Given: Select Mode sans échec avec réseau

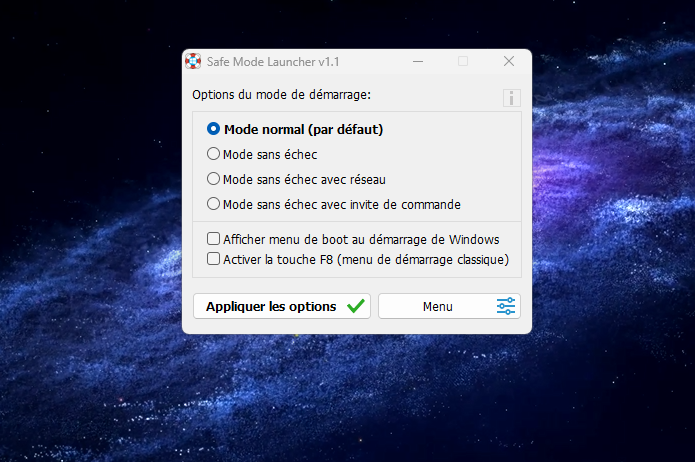Looking at the screenshot, I should point(214,179).
